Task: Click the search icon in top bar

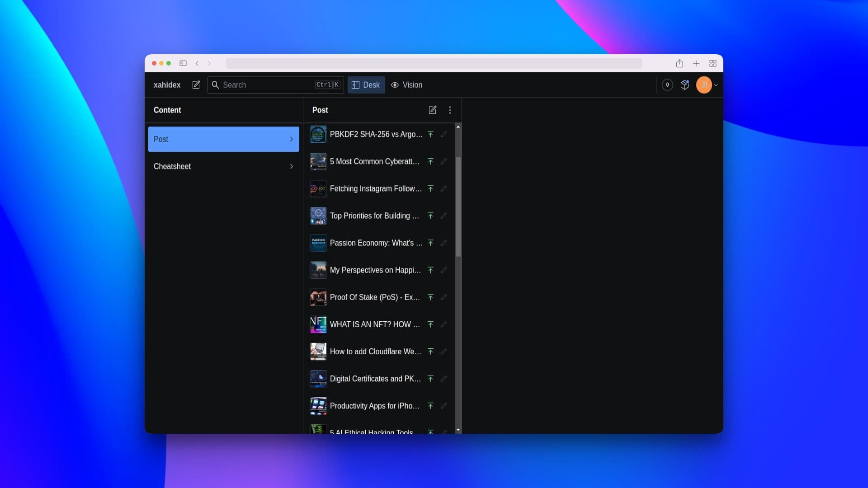Action: click(x=216, y=84)
